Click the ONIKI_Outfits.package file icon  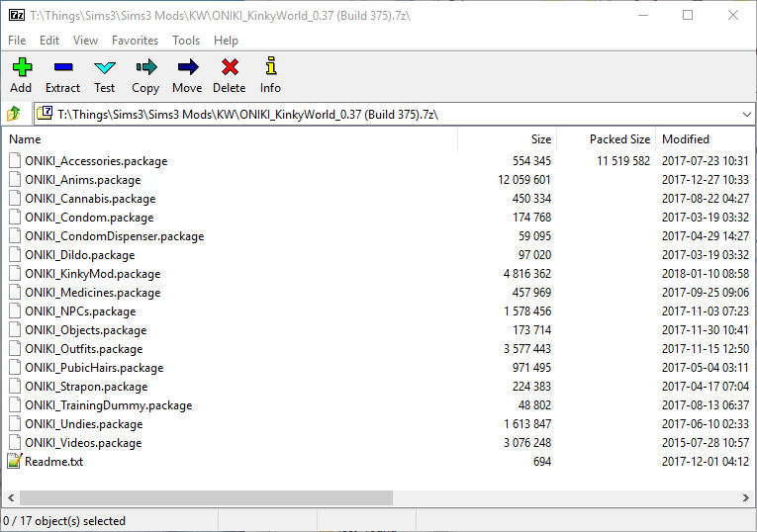pos(15,349)
